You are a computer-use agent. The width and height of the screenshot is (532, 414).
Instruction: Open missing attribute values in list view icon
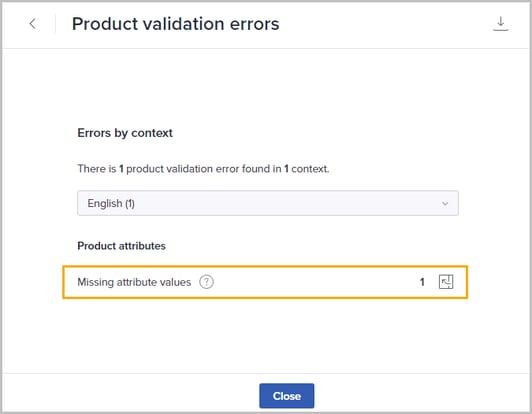point(446,282)
